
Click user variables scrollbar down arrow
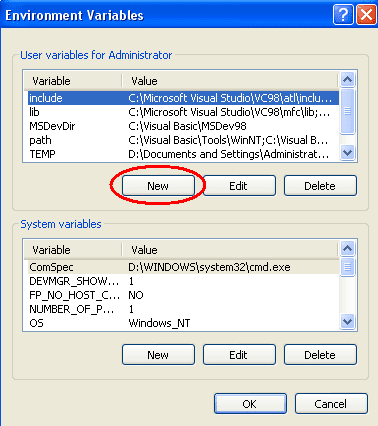tap(348, 153)
